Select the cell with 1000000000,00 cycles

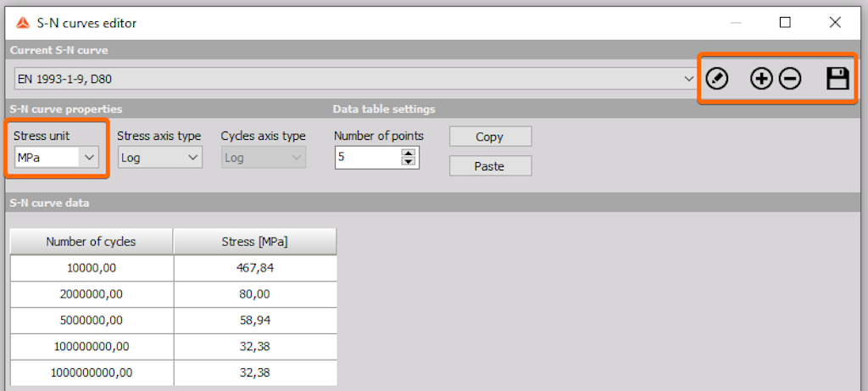(x=92, y=372)
